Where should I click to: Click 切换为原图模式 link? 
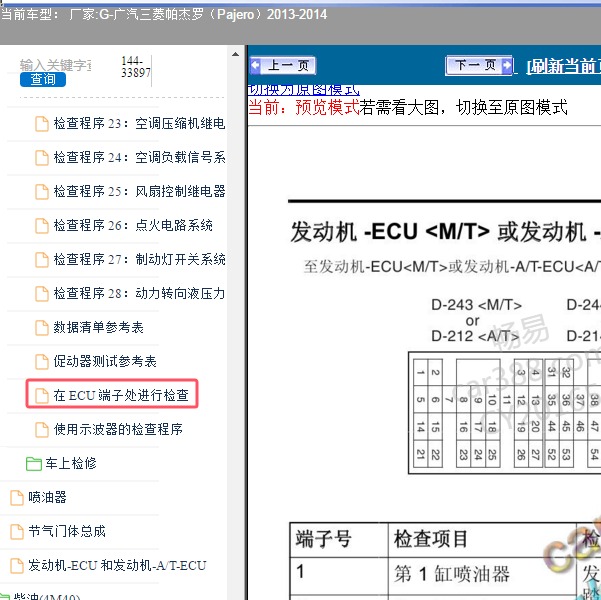point(304,90)
